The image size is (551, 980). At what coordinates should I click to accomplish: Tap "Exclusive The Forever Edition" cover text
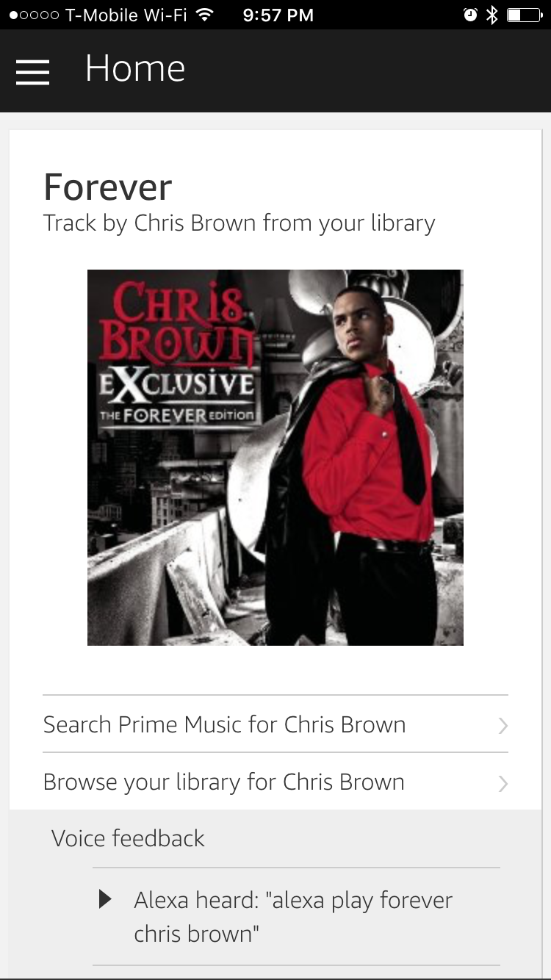tap(178, 397)
